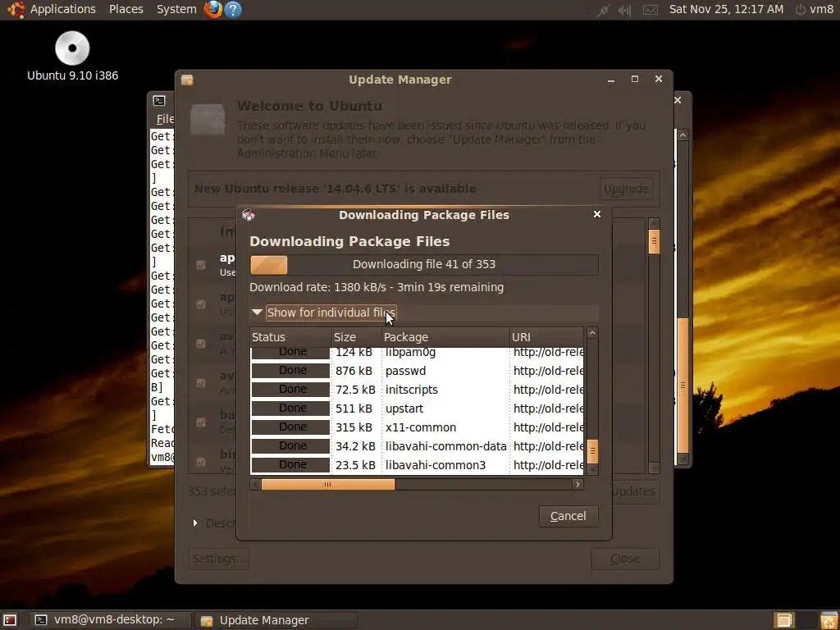Select the passwd package row
Image resolution: width=840 pixels, height=630 pixels.
(417, 371)
